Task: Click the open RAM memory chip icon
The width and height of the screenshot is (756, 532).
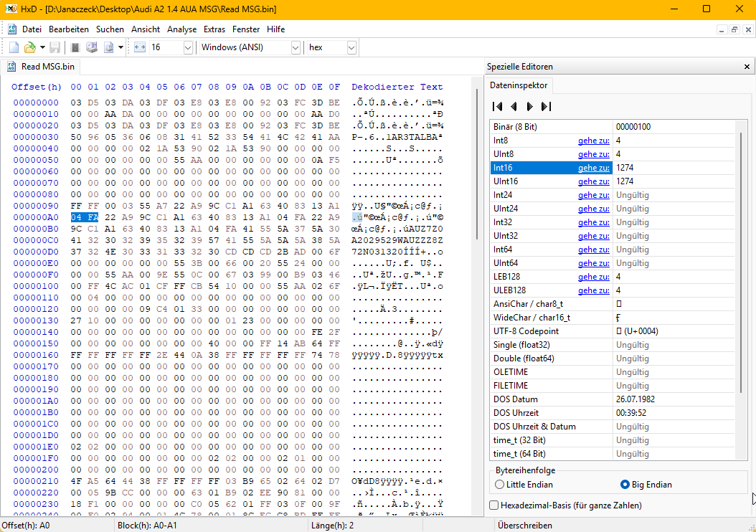Action: coord(75,47)
